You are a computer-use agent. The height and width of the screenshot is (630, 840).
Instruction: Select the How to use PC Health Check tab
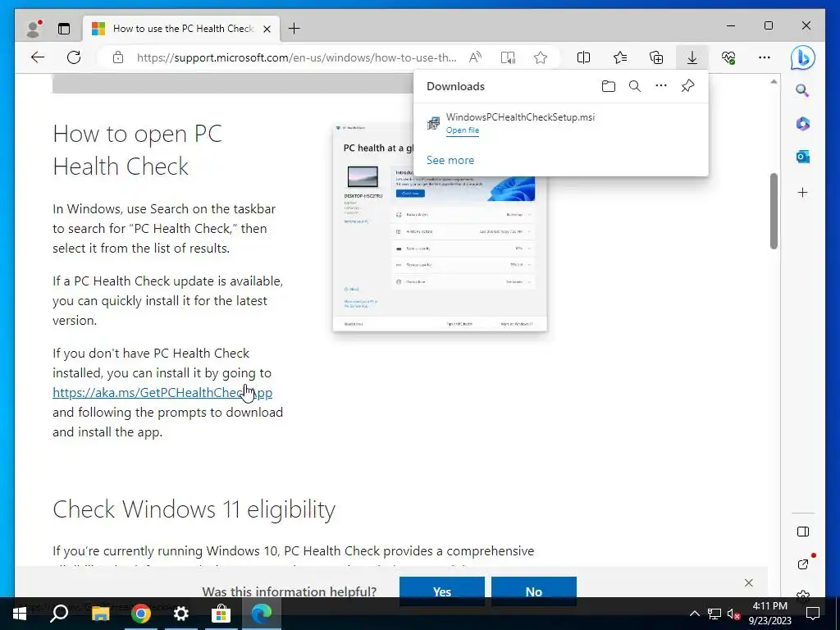click(180, 29)
